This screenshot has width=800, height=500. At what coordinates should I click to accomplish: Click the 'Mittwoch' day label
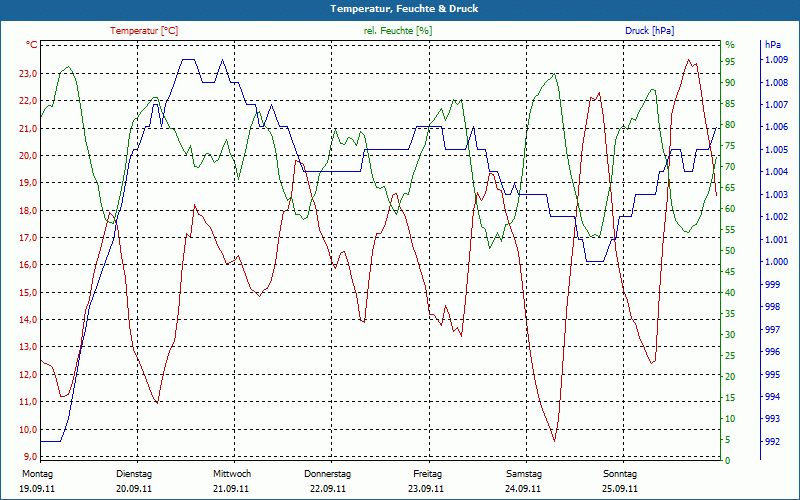point(232,474)
